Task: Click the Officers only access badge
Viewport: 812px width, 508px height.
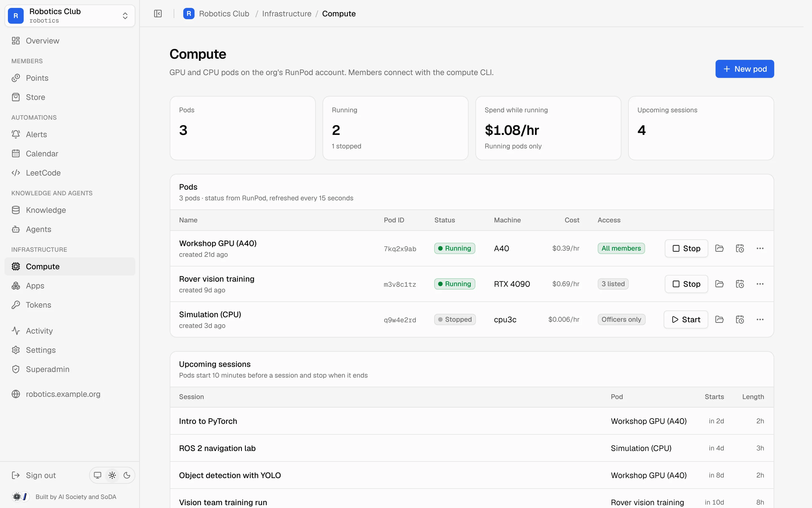Action: (x=621, y=319)
